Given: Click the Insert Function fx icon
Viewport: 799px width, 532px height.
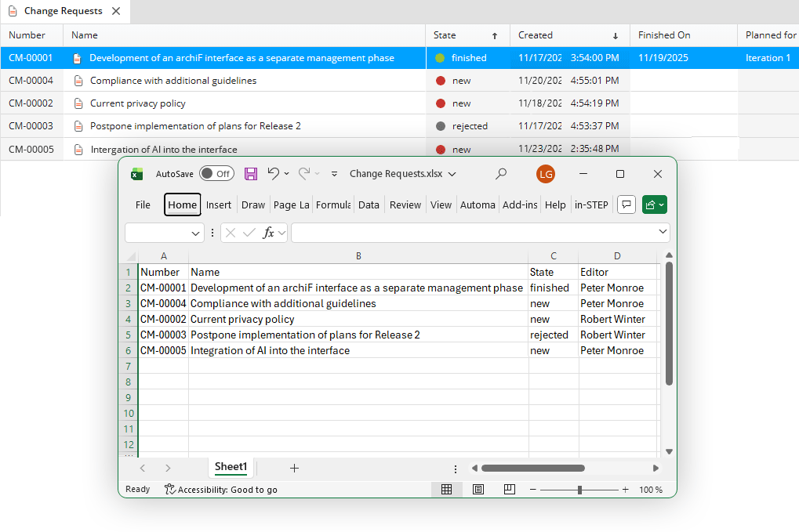Looking at the screenshot, I should click(x=268, y=233).
